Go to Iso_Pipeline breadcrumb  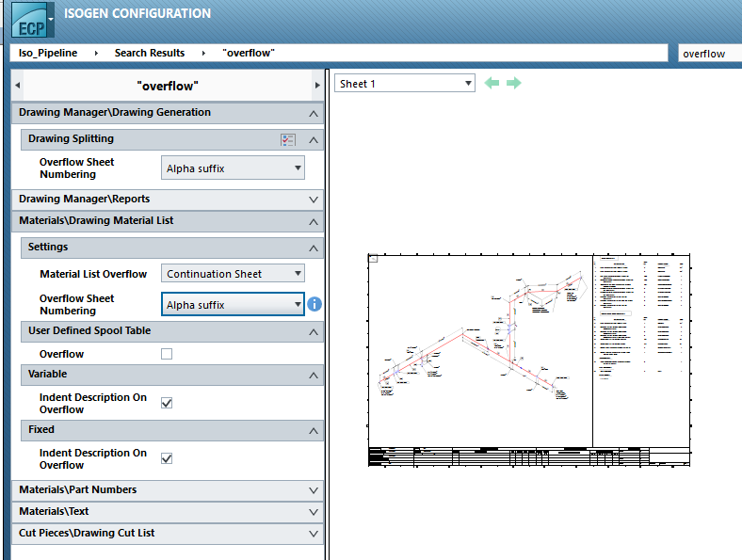pos(48,53)
